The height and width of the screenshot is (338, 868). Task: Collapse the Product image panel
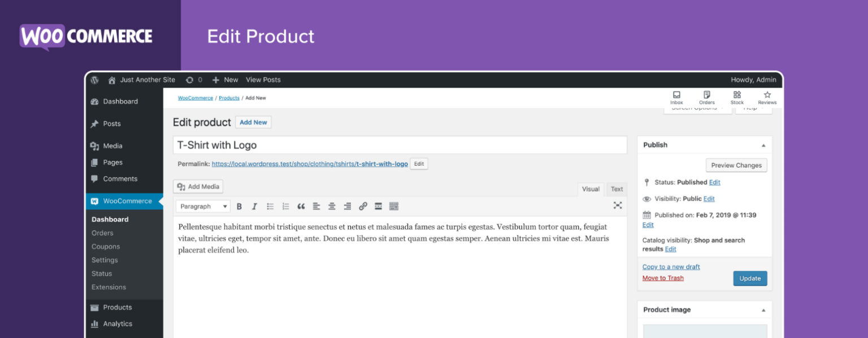(x=765, y=310)
